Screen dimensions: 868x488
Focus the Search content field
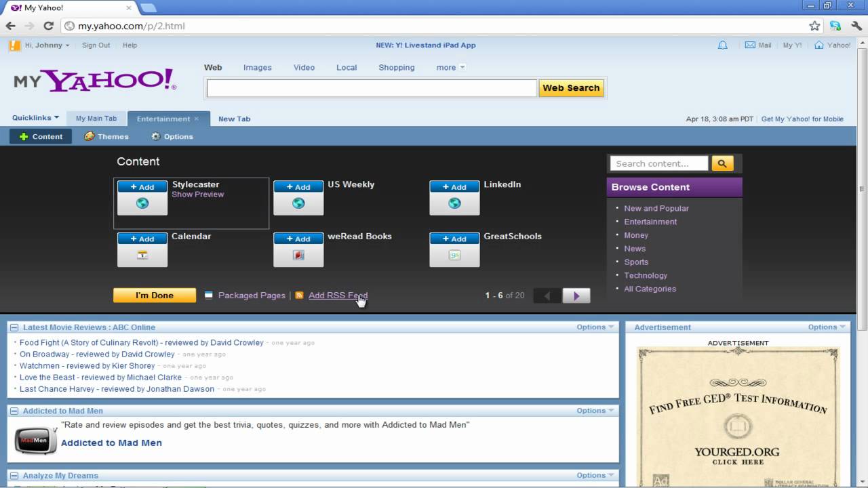coord(659,163)
